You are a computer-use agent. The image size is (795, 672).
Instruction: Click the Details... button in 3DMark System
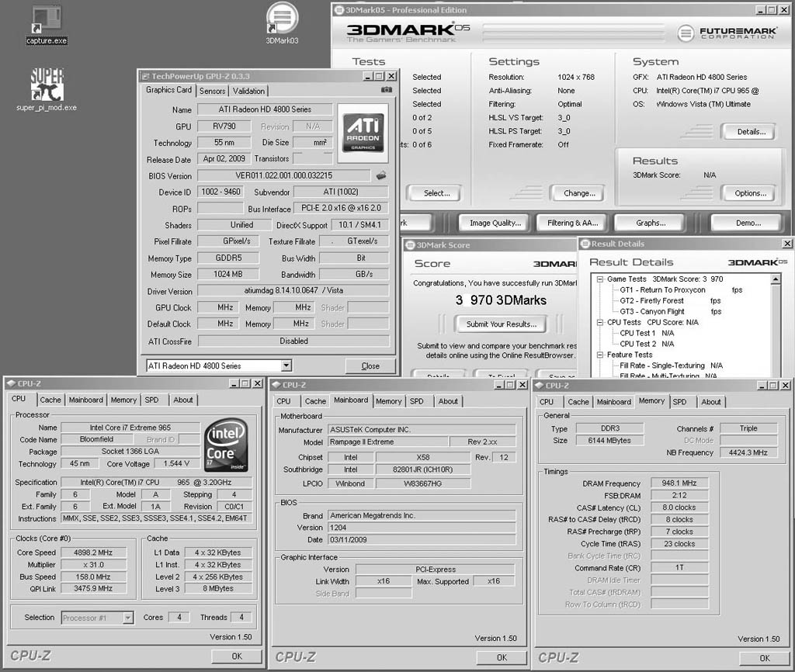(x=751, y=132)
